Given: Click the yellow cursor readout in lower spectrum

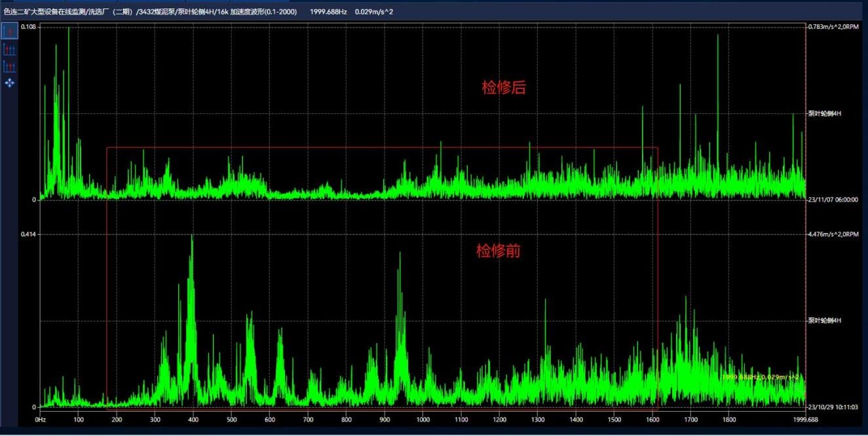Looking at the screenshot, I should 761,378.
